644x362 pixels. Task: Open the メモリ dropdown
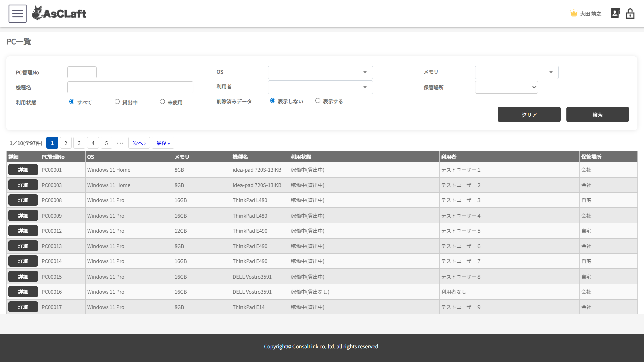pyautogui.click(x=517, y=72)
